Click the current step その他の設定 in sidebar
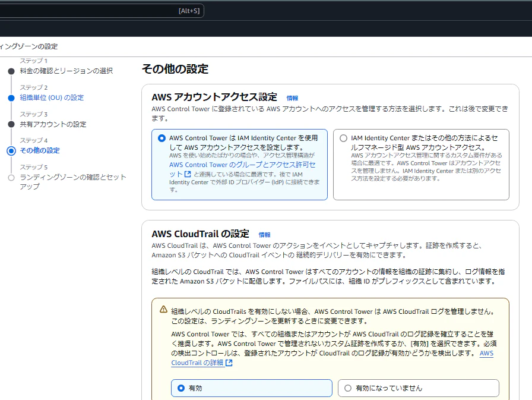This screenshot has height=400, width=532. coord(40,150)
